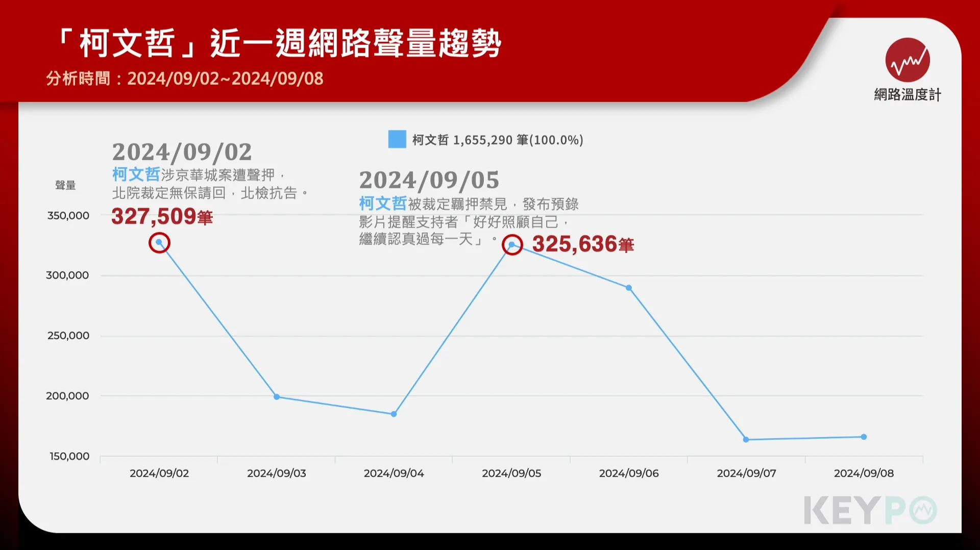
Task: Click the legend text 柯文哲 1,655,290 筆(100.0%)
Action: [498, 140]
